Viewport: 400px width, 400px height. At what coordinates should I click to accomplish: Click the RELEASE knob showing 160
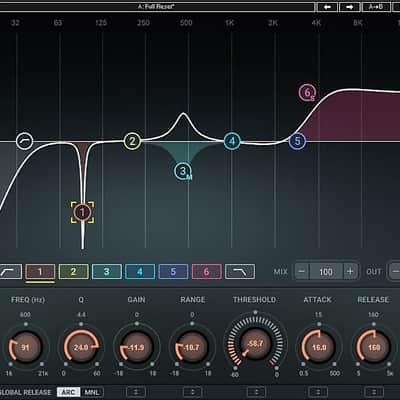(374, 347)
